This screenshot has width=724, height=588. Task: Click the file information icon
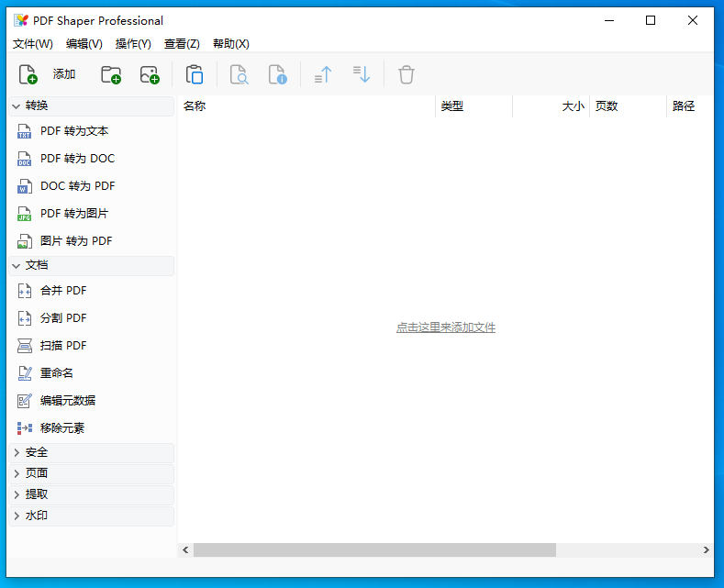(277, 74)
